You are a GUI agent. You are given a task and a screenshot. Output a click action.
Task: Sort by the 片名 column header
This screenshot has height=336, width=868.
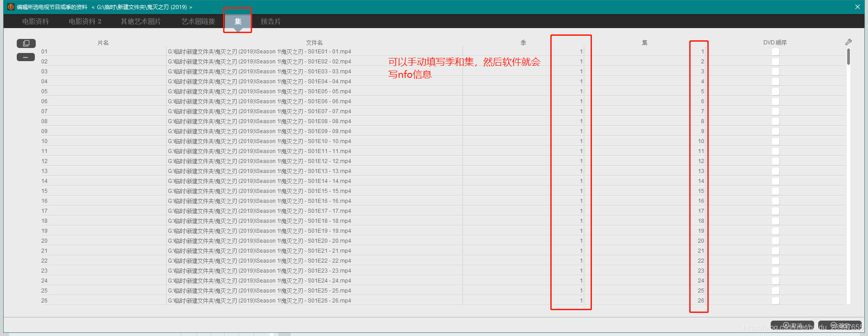[x=103, y=43]
